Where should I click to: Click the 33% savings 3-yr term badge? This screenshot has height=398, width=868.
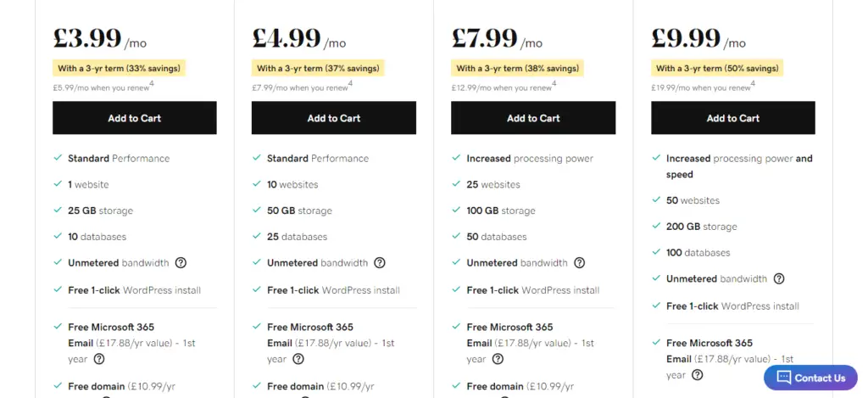coord(119,68)
